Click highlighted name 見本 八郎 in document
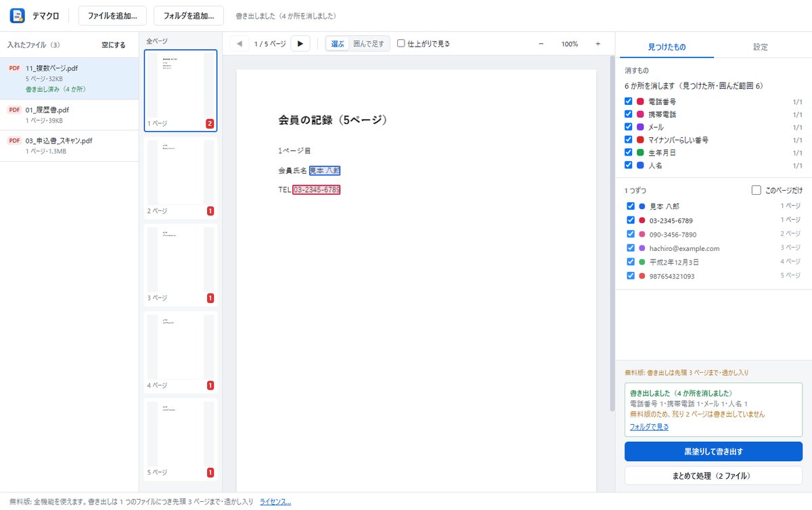Viewport: 812px width, 510px height. pyautogui.click(x=325, y=170)
